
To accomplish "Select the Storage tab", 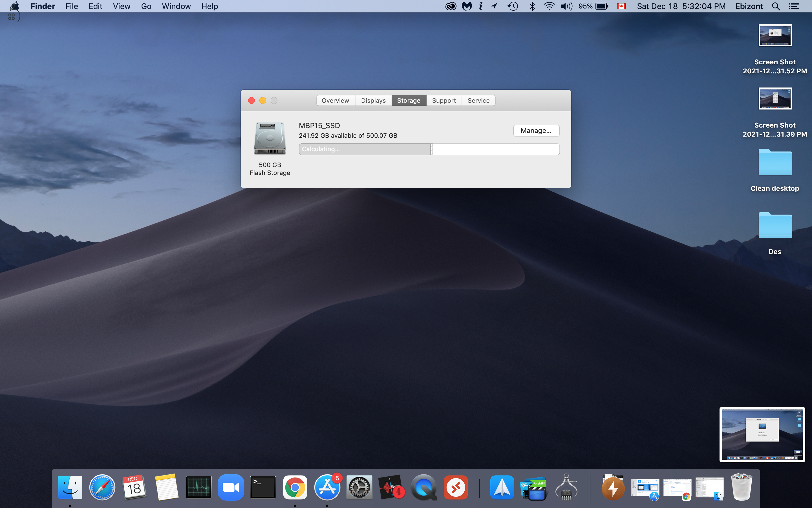I will (409, 100).
